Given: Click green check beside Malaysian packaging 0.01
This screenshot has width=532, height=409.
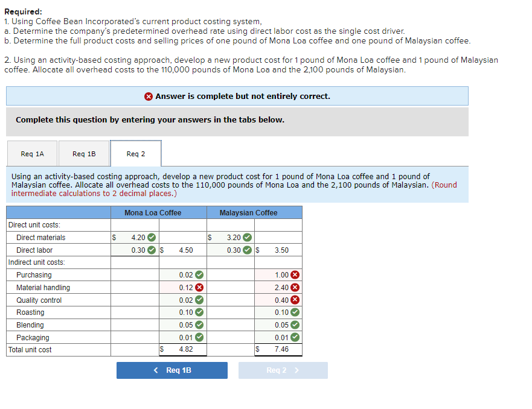Looking at the screenshot, I should point(295,337).
